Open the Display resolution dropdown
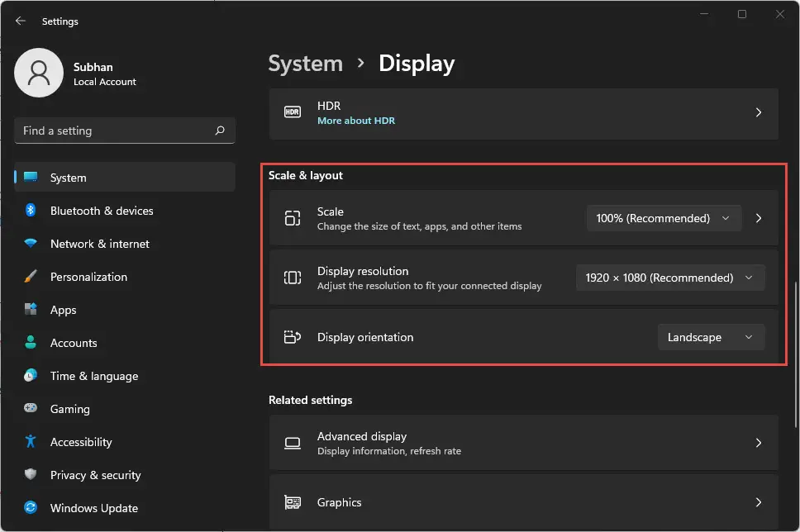This screenshot has height=532, width=800. point(669,278)
